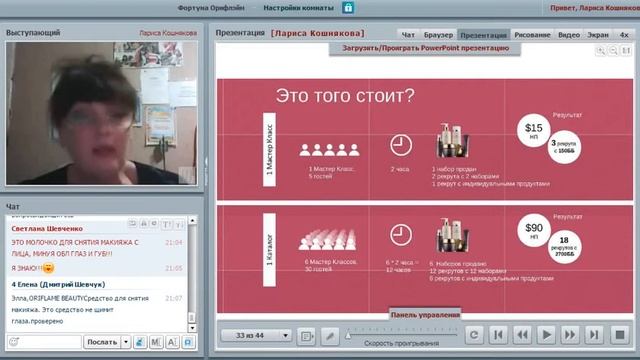Open the 4x tab
The image size is (640, 360).
tap(624, 35)
